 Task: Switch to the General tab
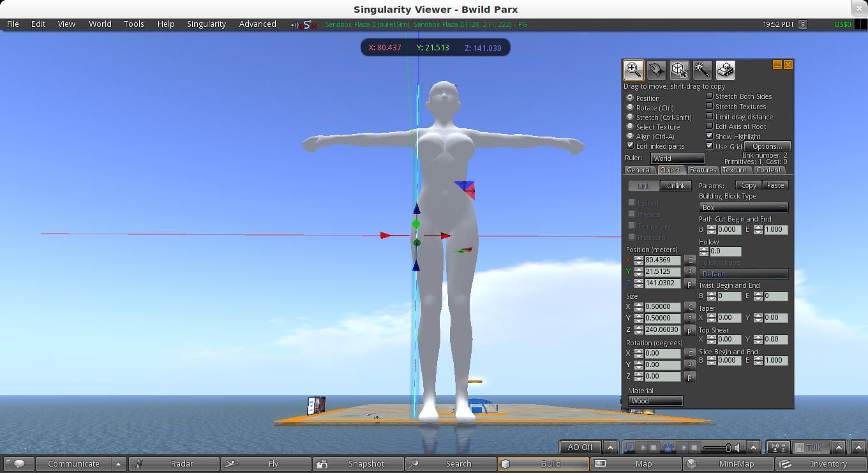pos(639,170)
